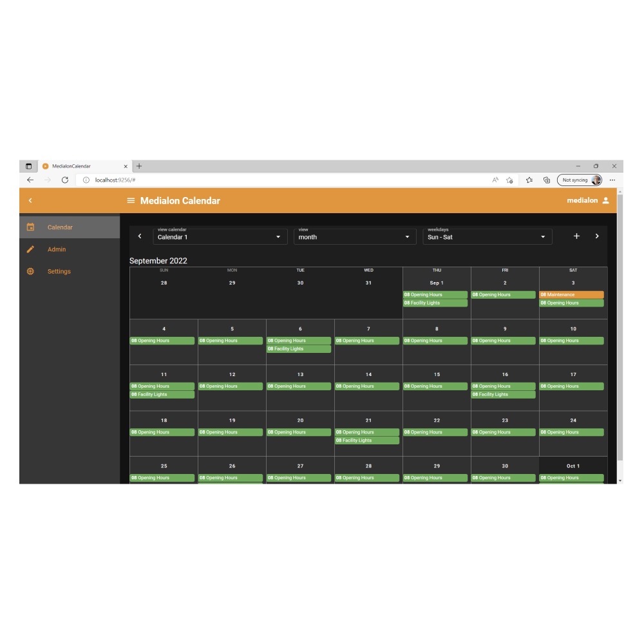Add page to favorites star icon
The image size is (644, 644).
click(x=509, y=180)
